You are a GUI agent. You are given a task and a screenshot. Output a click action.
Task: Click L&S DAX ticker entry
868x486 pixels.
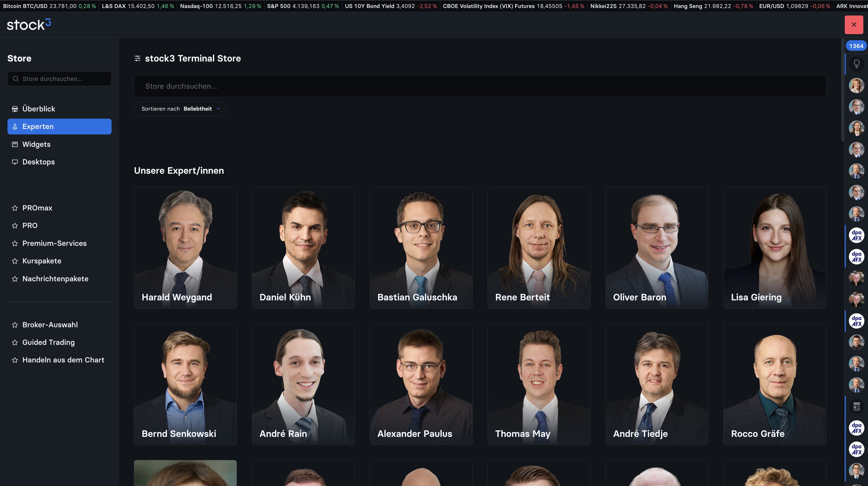click(138, 6)
